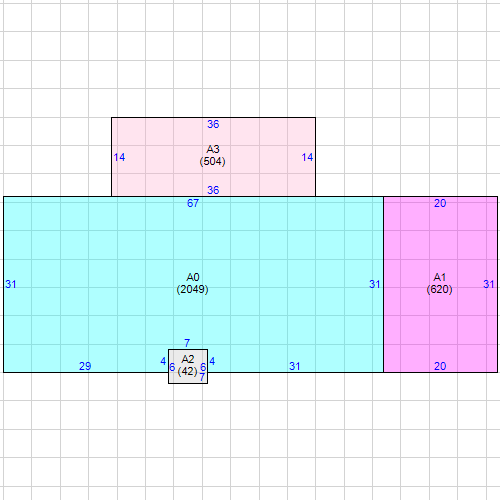Select the 31 dimension on A0's left edge
This screenshot has width=500, height=500.
[x=11, y=284]
